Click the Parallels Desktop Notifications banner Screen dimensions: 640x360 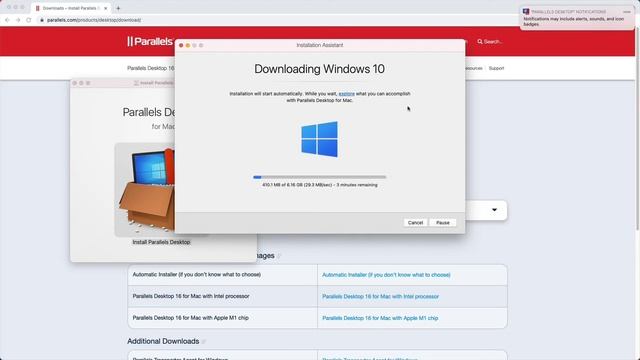click(577, 18)
